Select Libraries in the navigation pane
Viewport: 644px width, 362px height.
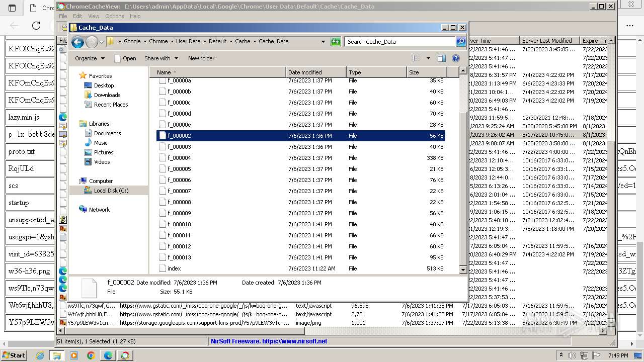point(99,124)
